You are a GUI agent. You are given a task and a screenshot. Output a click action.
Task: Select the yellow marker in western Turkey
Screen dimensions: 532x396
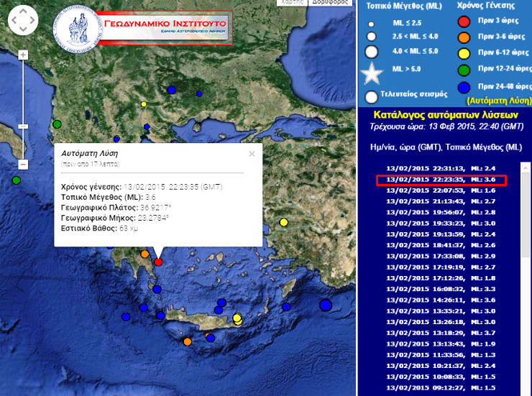(x=284, y=222)
